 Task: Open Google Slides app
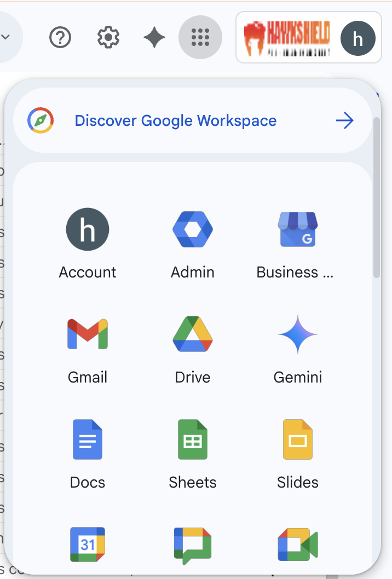298,439
